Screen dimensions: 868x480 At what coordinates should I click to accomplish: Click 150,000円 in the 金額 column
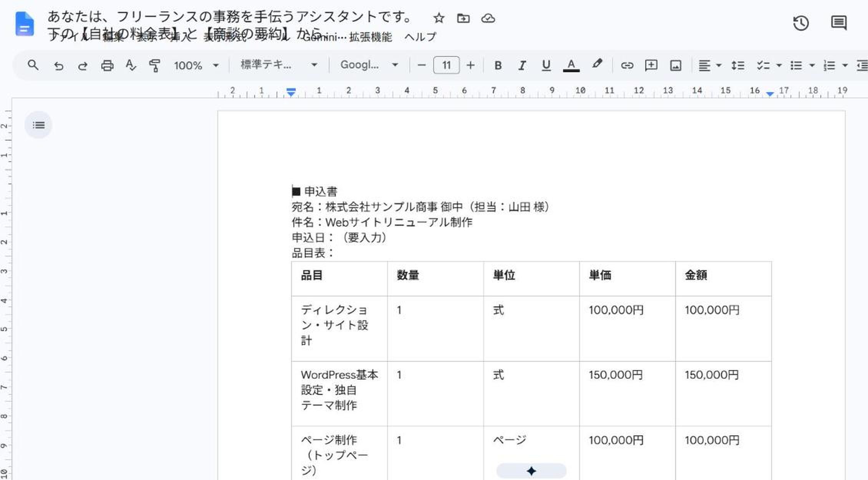pos(712,375)
